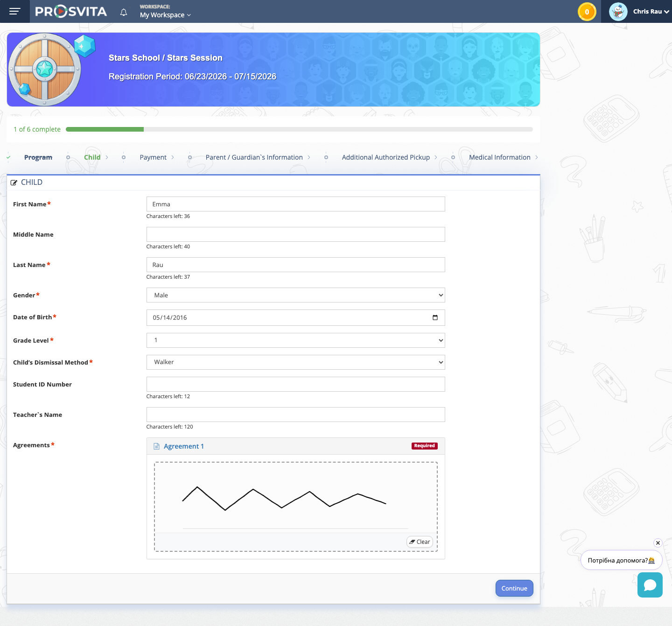Click the registration progress bar
The height and width of the screenshot is (626, 672).
[299, 129]
